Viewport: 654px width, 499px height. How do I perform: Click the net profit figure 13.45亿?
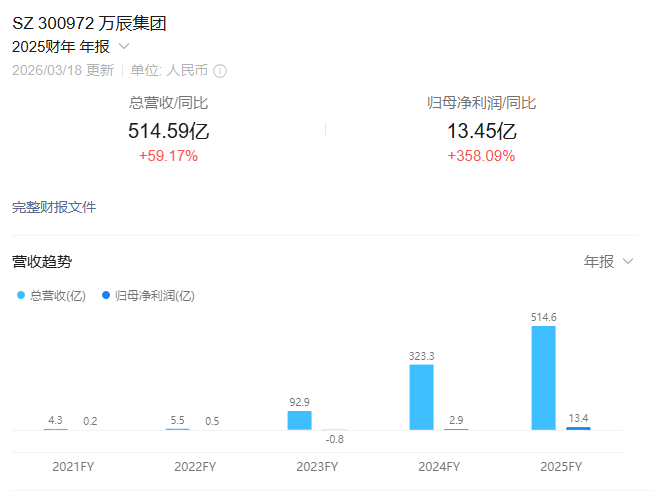481,131
